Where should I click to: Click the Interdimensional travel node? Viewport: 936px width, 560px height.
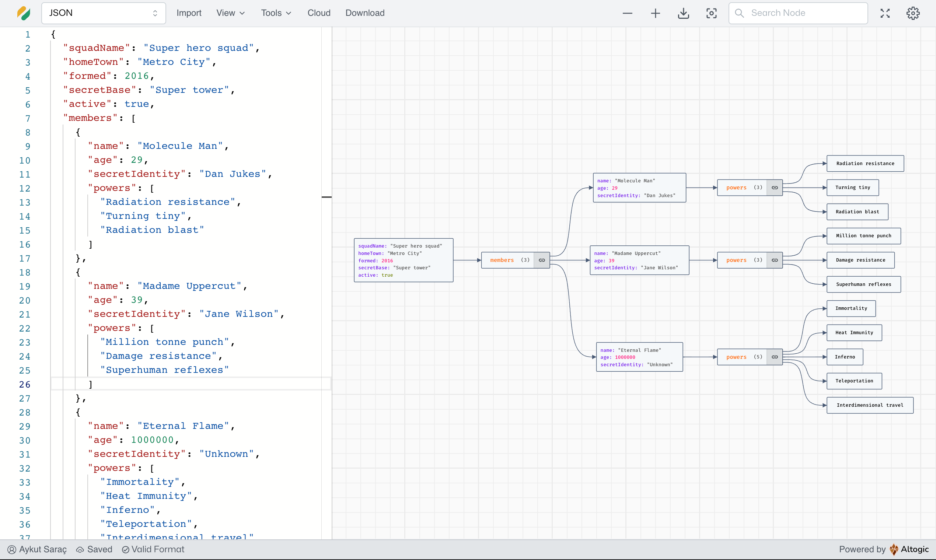870,405
